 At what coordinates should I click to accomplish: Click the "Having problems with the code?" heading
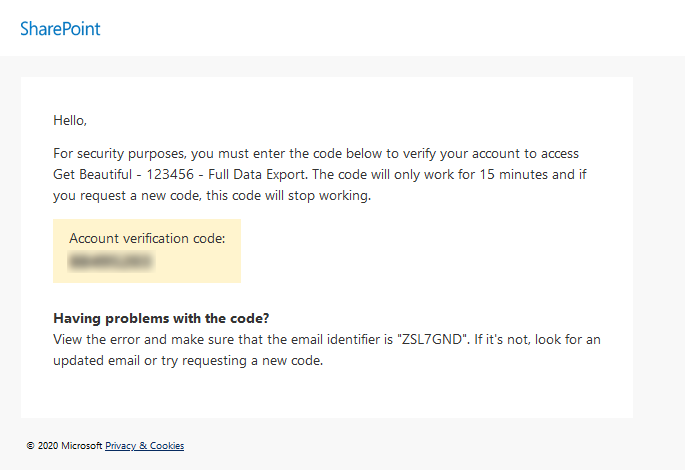(x=161, y=318)
